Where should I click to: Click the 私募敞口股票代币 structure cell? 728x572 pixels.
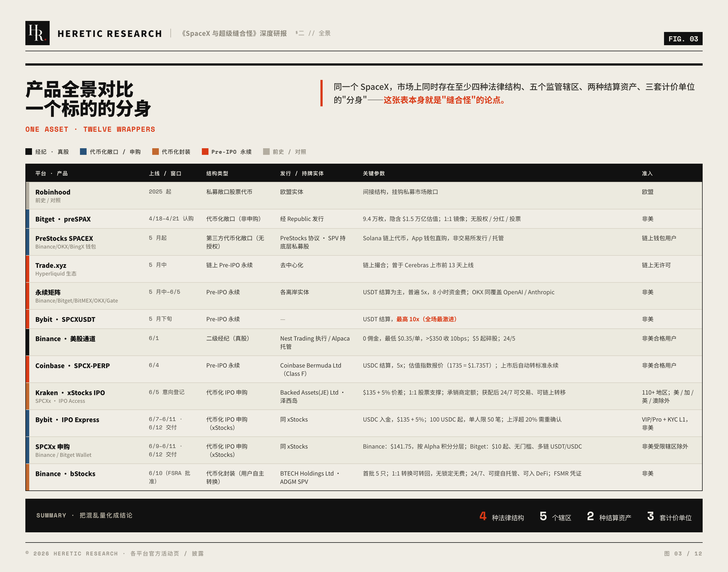point(229,192)
